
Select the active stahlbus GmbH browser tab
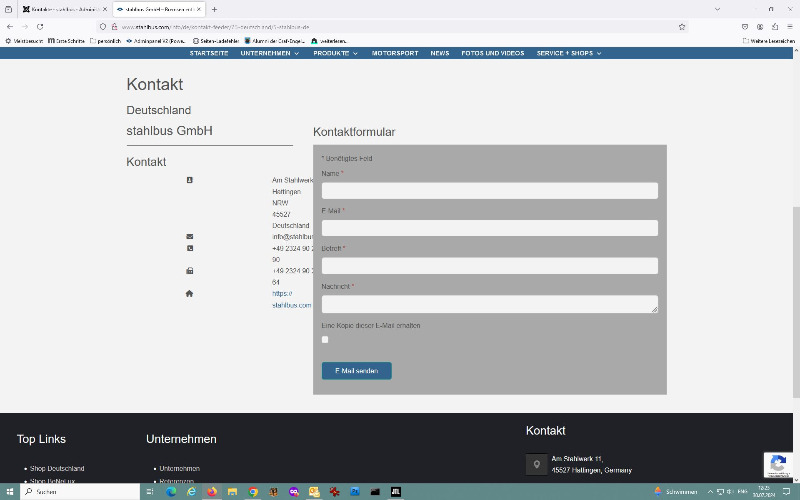coord(159,9)
